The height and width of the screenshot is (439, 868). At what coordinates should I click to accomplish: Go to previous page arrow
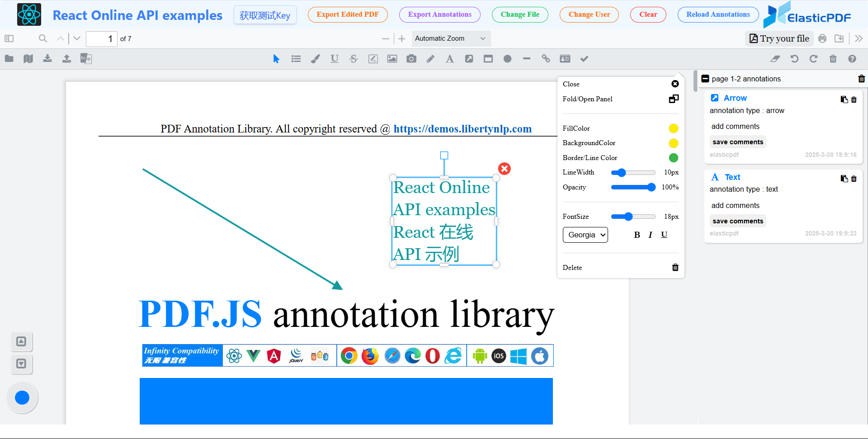coord(60,39)
